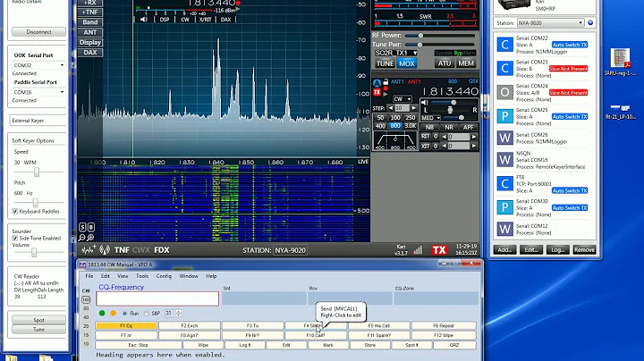Click the Remove button in station panel

(584, 250)
